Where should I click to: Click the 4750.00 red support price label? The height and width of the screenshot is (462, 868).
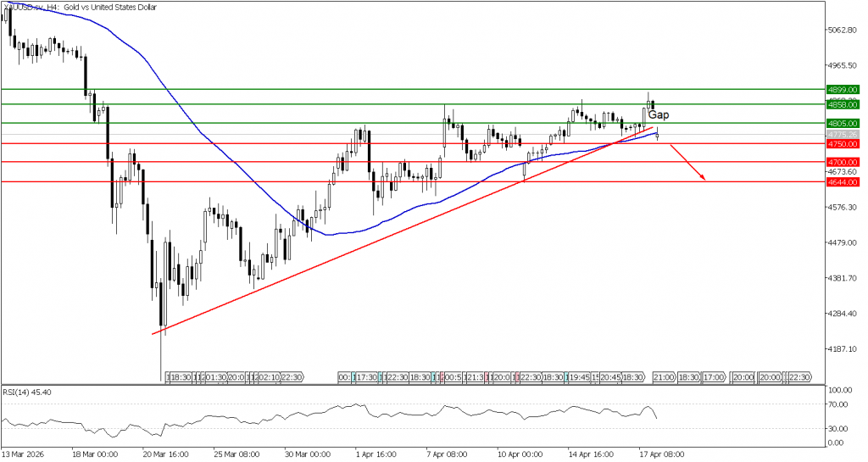tap(844, 144)
